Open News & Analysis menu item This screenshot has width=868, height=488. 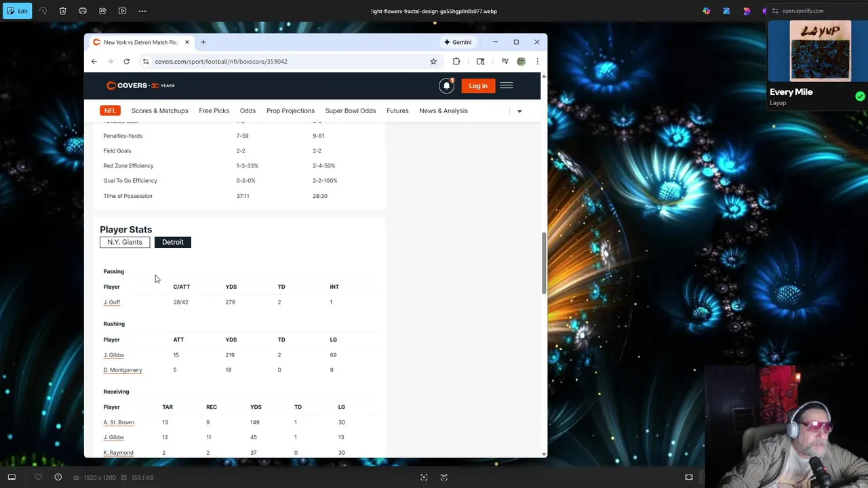(443, 110)
